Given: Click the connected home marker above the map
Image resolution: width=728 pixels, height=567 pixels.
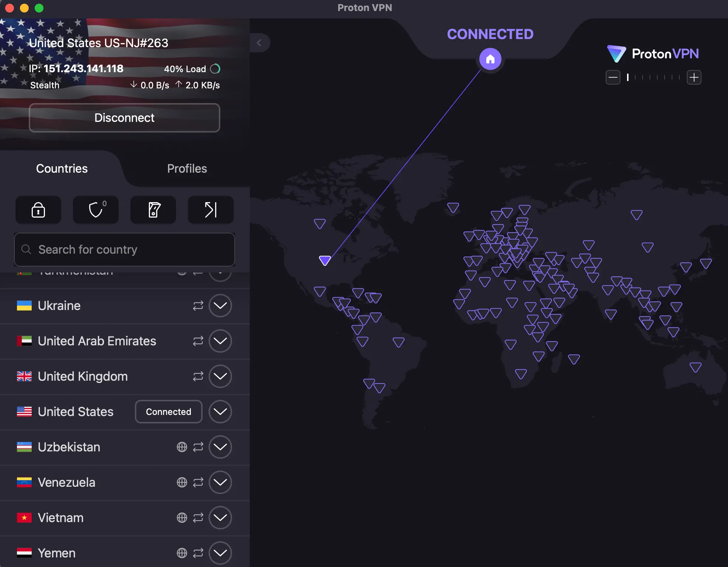Looking at the screenshot, I should (490, 59).
